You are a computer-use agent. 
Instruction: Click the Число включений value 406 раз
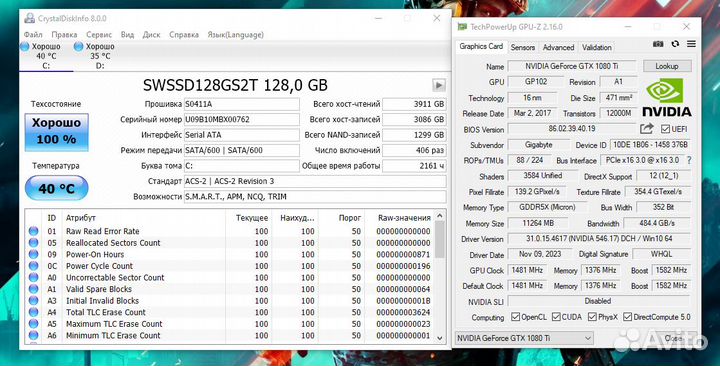pos(414,150)
